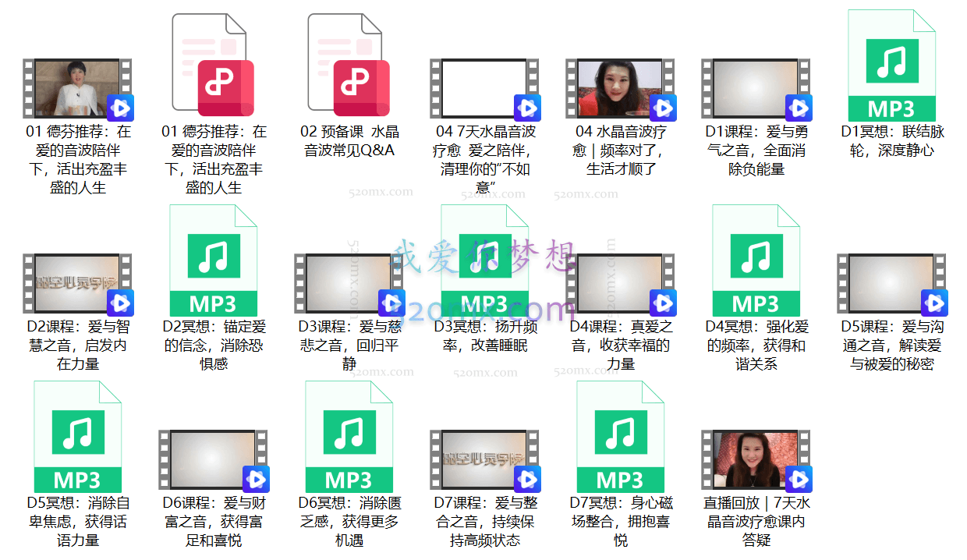Screen dimensions: 967x560
Task: Click the MP3 icon for "D3冥想：扬升频率"
Action: 484,258
